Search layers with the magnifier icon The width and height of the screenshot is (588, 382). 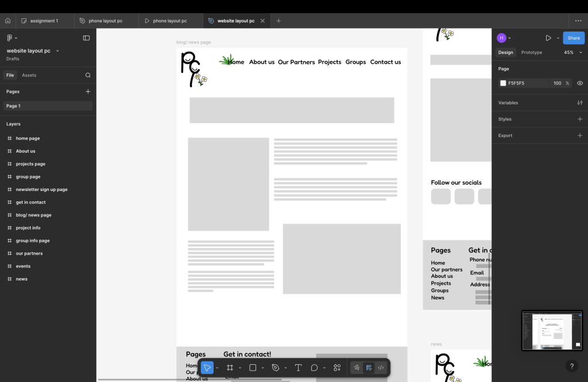88,75
